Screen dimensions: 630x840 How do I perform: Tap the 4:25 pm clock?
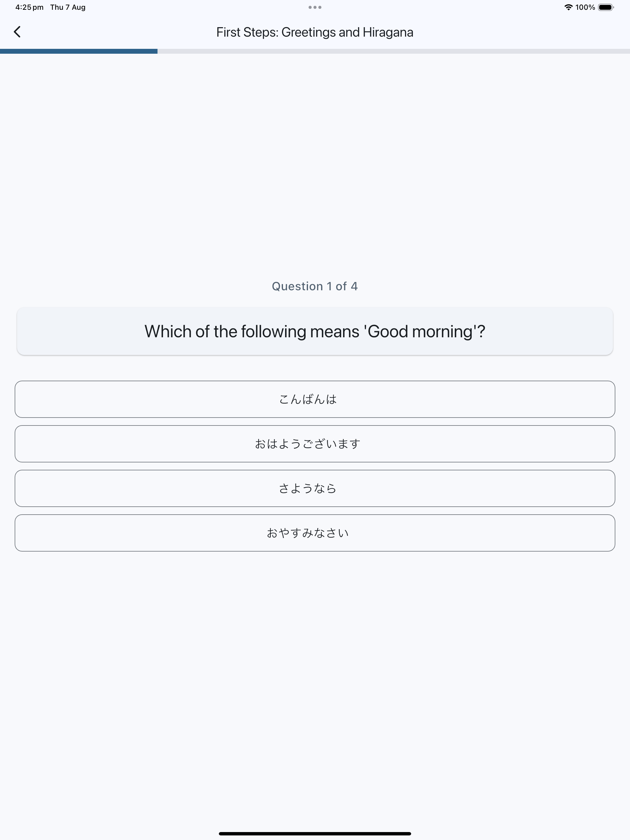point(29,7)
